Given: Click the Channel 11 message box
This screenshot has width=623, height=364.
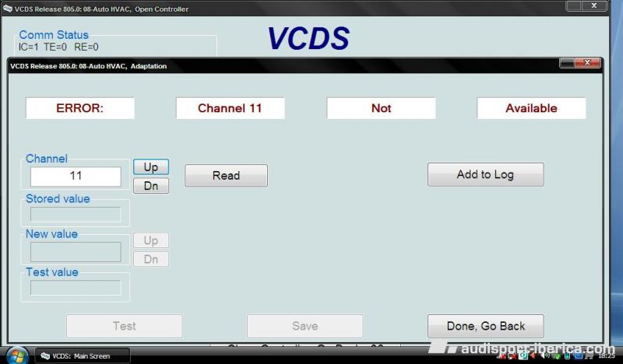Looking at the screenshot, I should [x=231, y=108].
